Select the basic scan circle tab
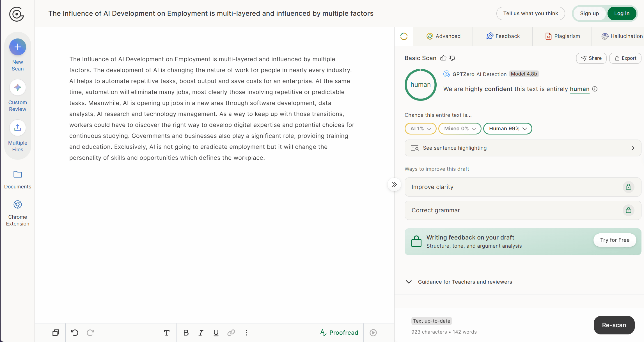Viewport: 644px width, 342px height. [404, 36]
